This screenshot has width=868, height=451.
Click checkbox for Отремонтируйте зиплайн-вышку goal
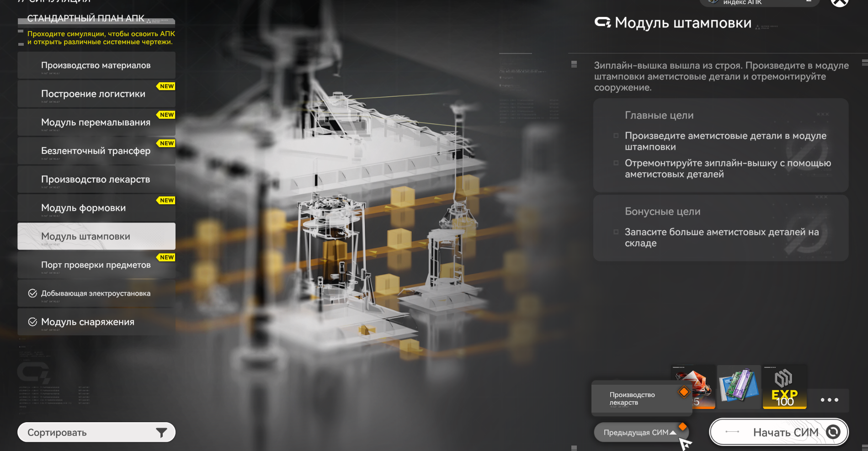pyautogui.click(x=616, y=163)
